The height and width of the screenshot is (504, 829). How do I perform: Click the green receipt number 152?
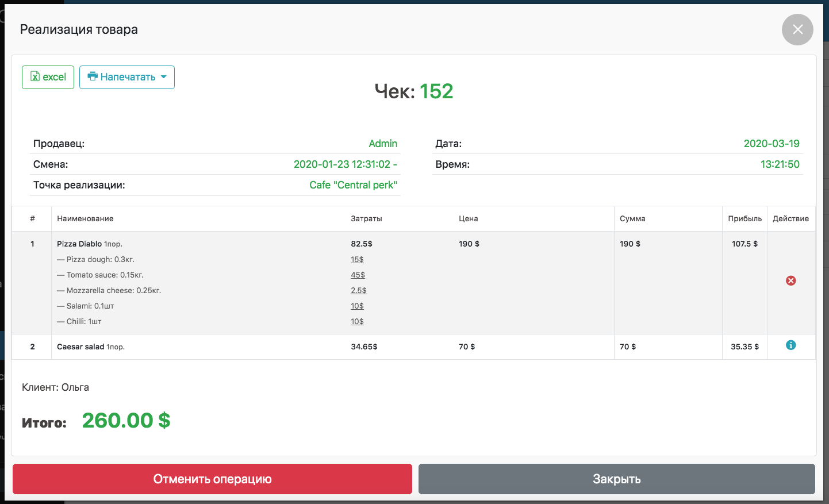click(436, 91)
